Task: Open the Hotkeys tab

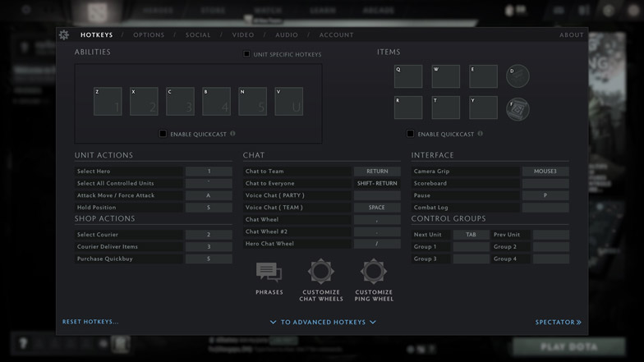Action: [97, 34]
